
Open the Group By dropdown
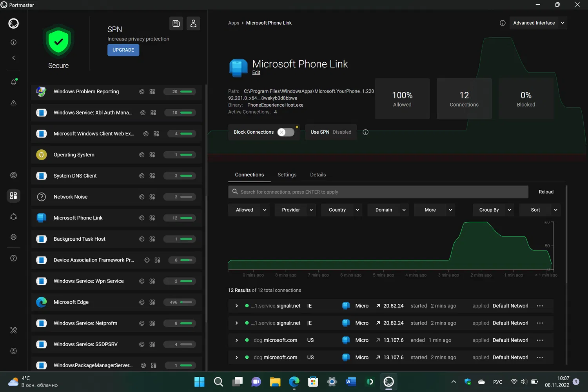coord(494,210)
